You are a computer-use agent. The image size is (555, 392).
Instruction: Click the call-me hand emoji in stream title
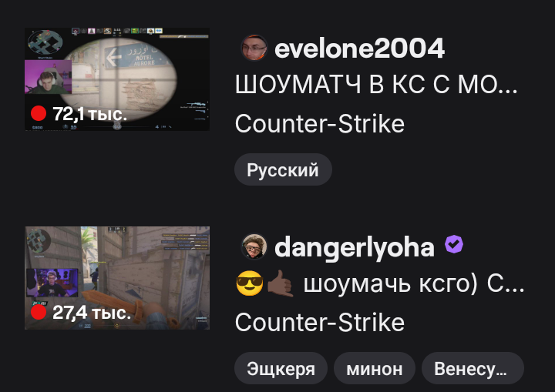coord(281,283)
